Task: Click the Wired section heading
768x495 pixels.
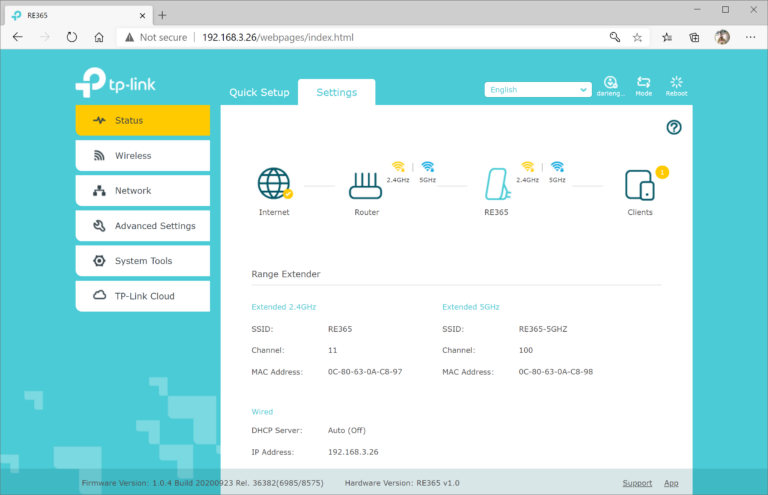Action: tap(262, 412)
